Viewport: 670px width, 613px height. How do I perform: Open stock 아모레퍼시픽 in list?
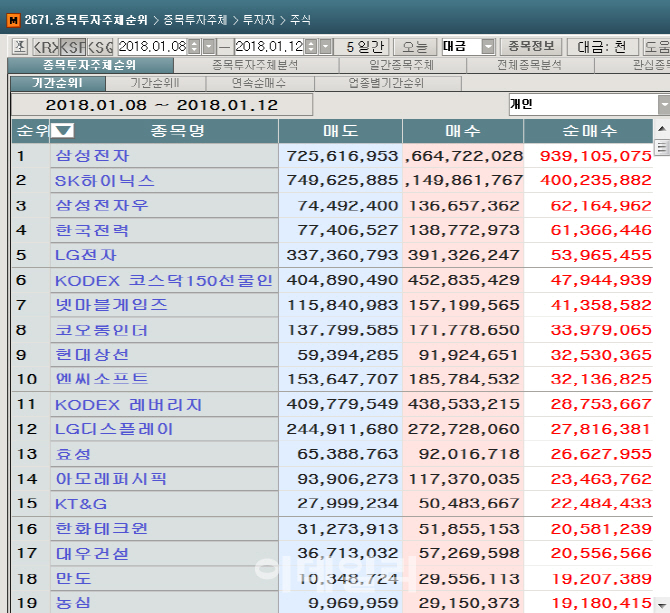coord(111,479)
